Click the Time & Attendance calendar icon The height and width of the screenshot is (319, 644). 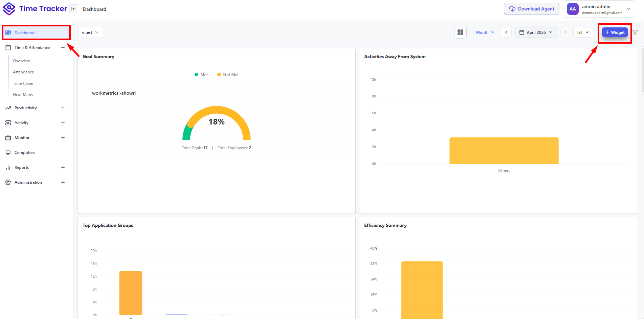tap(8, 48)
